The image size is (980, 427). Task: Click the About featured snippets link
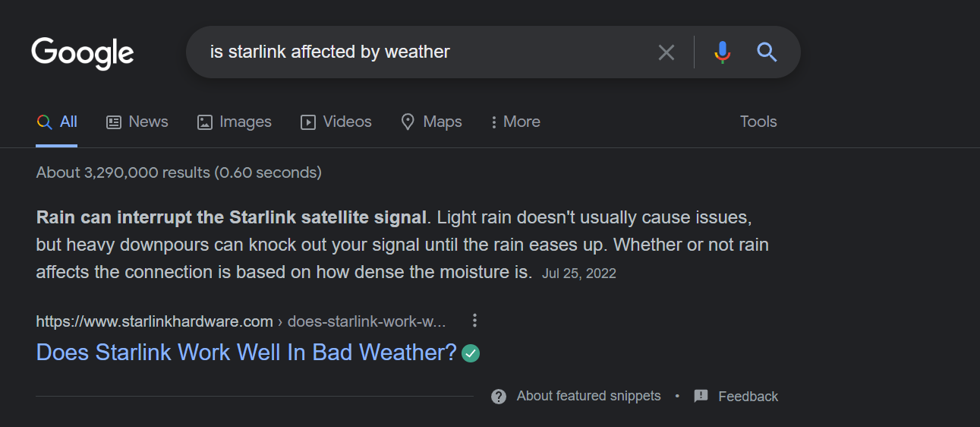pyautogui.click(x=589, y=396)
